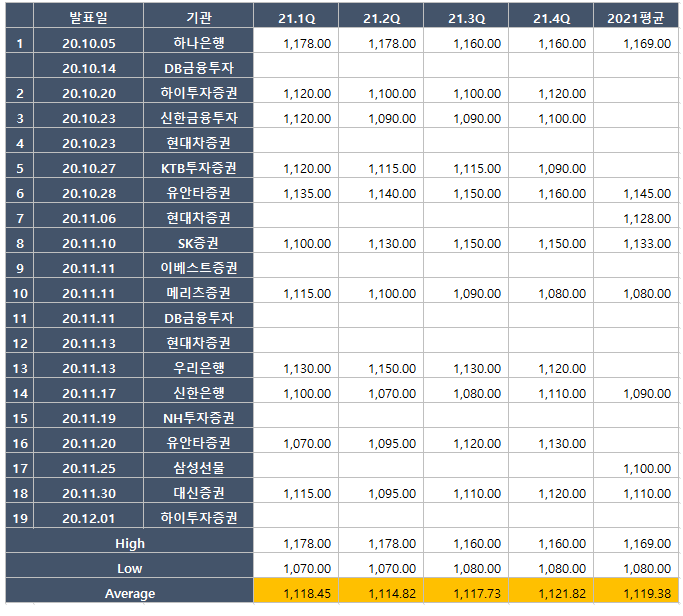Screen dimensions: 683x616
Task: Select the 21.1Q column header
Action: 296,17
